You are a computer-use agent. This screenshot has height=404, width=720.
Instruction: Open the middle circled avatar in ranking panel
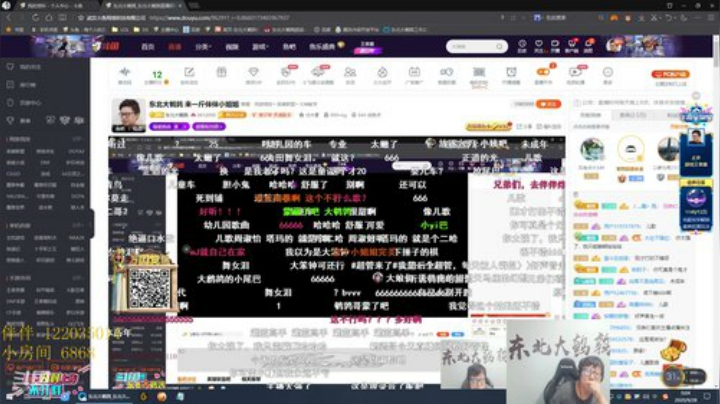click(x=630, y=149)
